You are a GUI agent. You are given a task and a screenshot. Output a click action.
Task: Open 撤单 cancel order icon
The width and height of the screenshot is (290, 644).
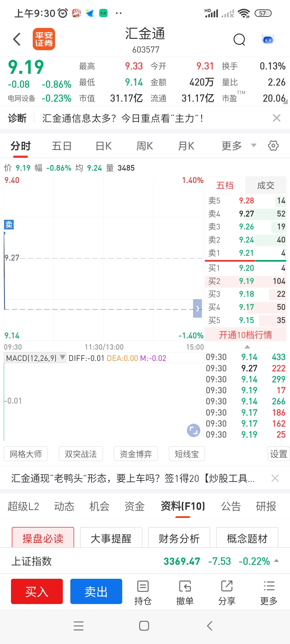185,593
